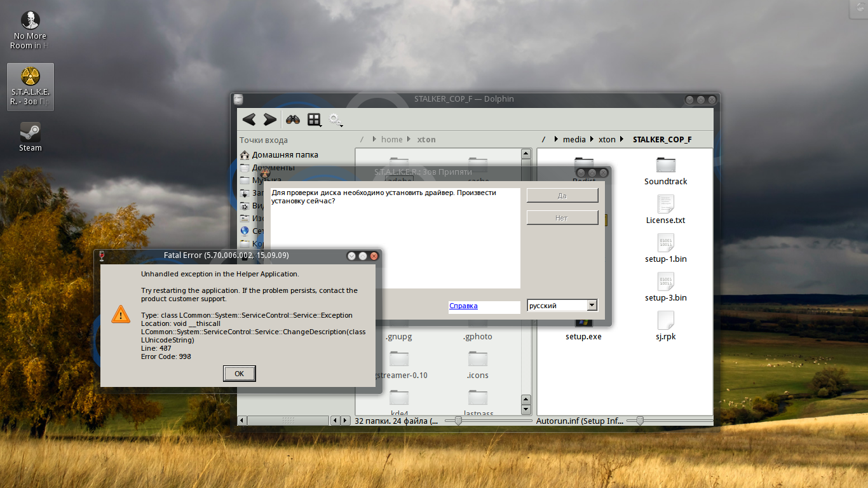
Task: Click the 'media' breadcrumb in right pane
Action: pos(574,140)
